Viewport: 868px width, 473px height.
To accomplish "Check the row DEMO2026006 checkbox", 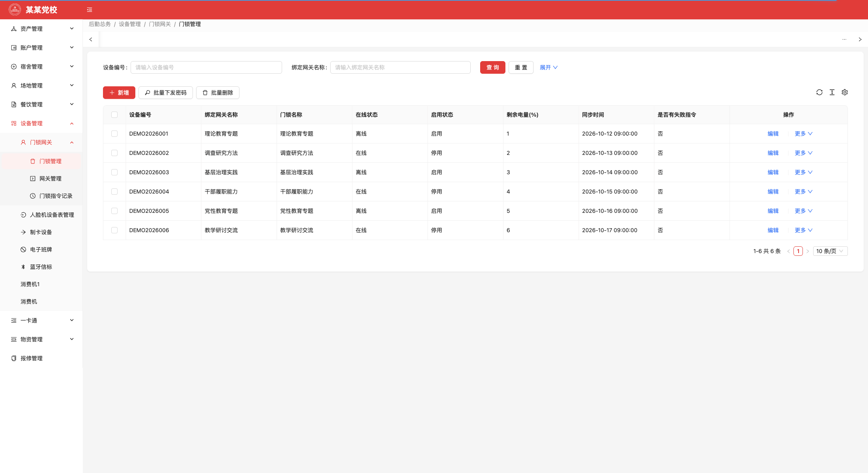I will point(114,230).
